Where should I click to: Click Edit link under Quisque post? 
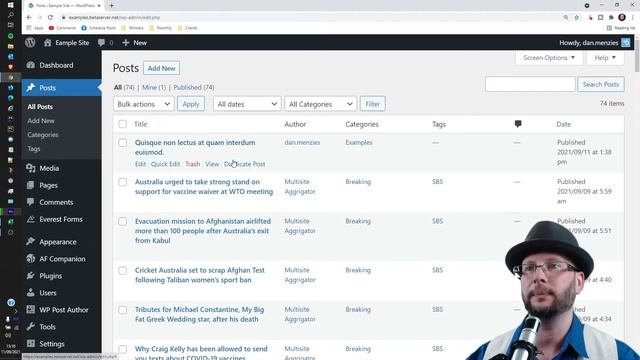pyautogui.click(x=140, y=164)
